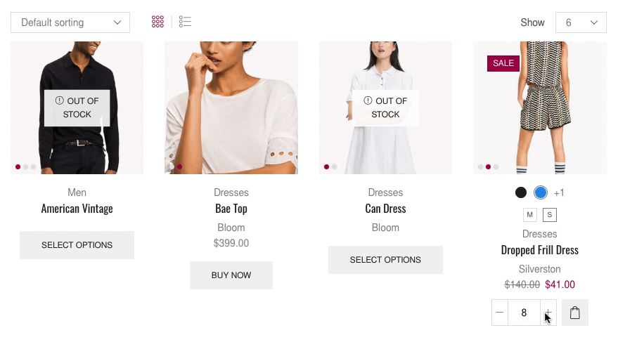Open the Bae Top product title link
Image resolution: width=644 pixels, height=354 pixels.
231,209
